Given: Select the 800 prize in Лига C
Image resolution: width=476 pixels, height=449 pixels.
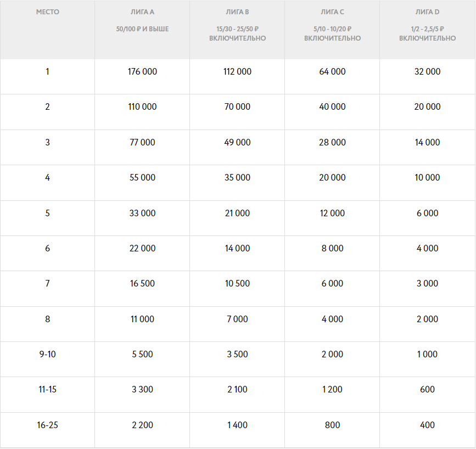Looking at the screenshot, I should coord(332,425).
